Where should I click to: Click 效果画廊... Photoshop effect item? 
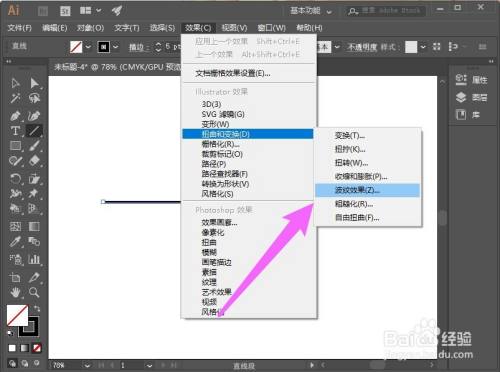point(248,223)
